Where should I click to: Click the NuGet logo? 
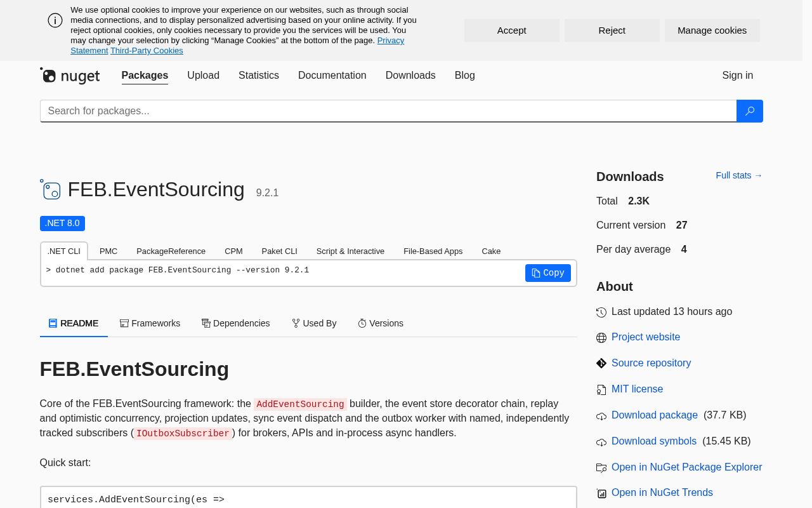tap(70, 76)
